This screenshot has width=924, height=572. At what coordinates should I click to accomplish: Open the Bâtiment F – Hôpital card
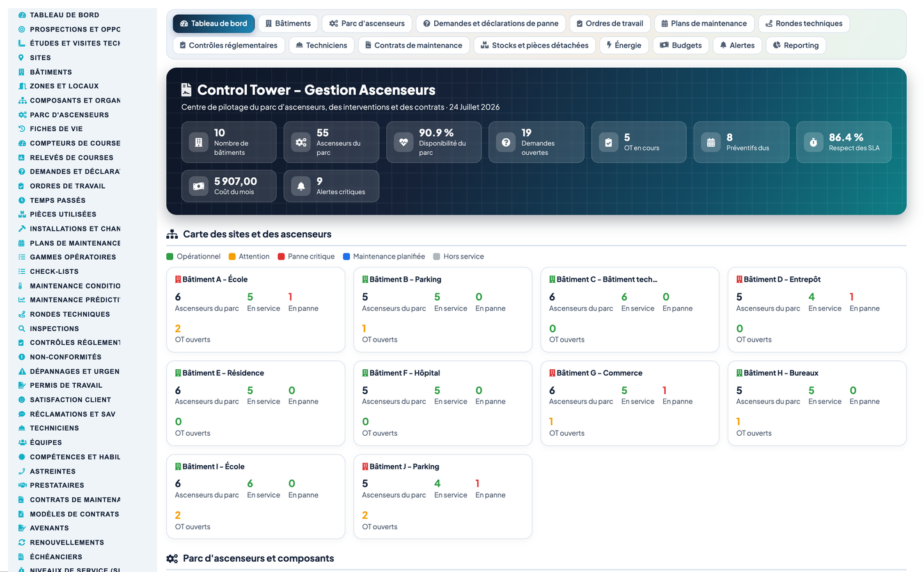442,403
